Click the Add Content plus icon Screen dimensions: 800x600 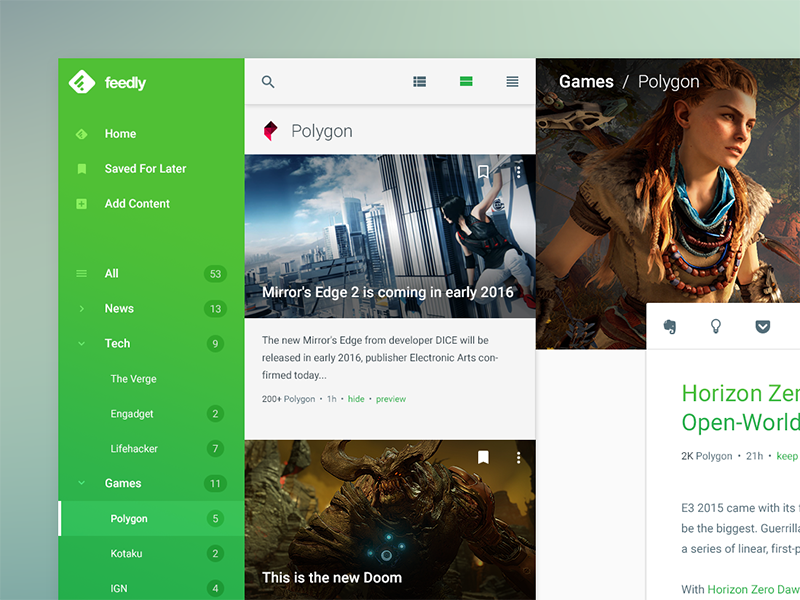pyautogui.click(x=82, y=204)
